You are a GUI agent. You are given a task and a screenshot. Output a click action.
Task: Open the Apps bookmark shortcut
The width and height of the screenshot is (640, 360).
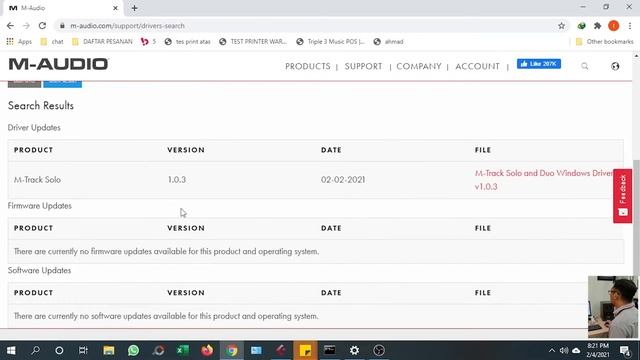[x=19, y=42]
